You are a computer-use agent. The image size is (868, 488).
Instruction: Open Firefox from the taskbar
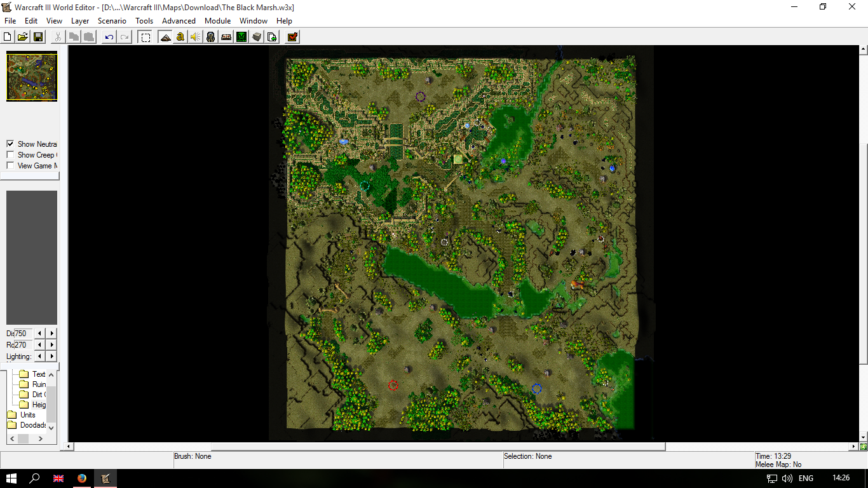pyautogui.click(x=81, y=478)
